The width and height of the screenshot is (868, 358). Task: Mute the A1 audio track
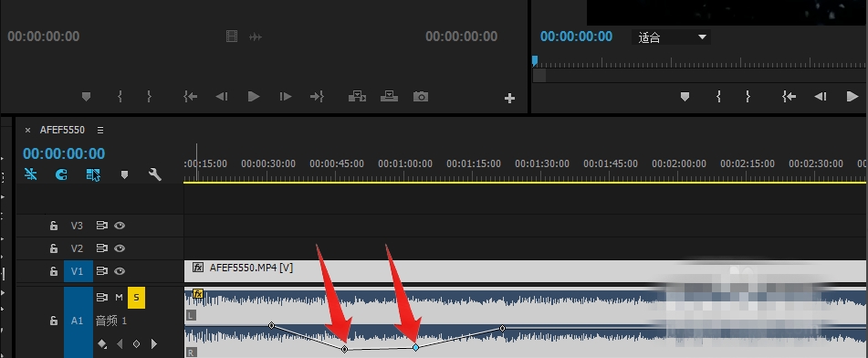119,298
